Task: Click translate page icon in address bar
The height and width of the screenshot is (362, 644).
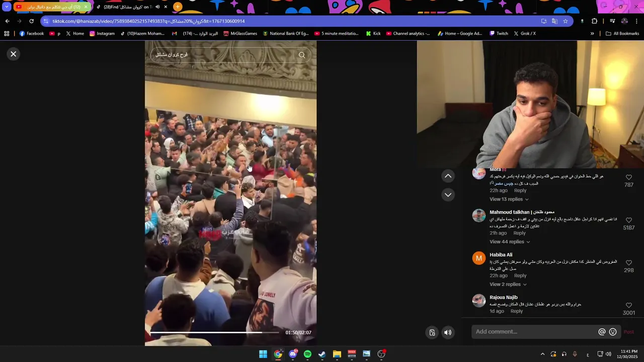Action: (554, 21)
